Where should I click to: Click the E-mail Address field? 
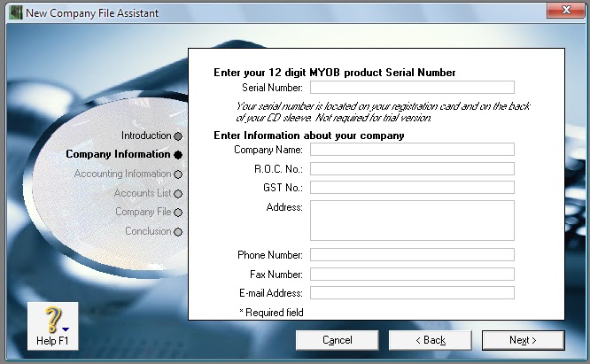pyautogui.click(x=412, y=293)
